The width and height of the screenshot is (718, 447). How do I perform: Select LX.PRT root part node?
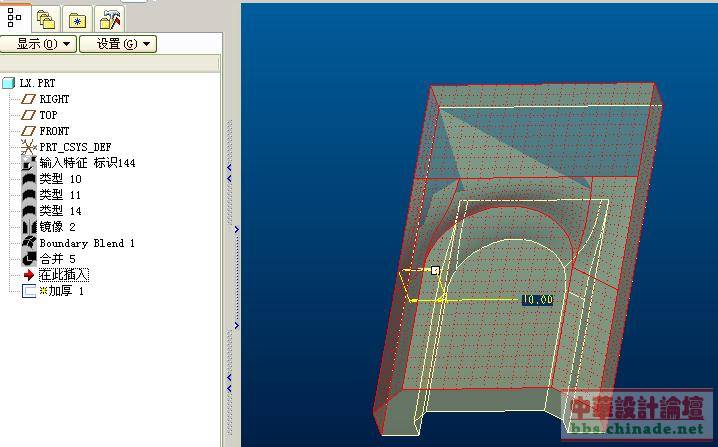tap(37, 83)
